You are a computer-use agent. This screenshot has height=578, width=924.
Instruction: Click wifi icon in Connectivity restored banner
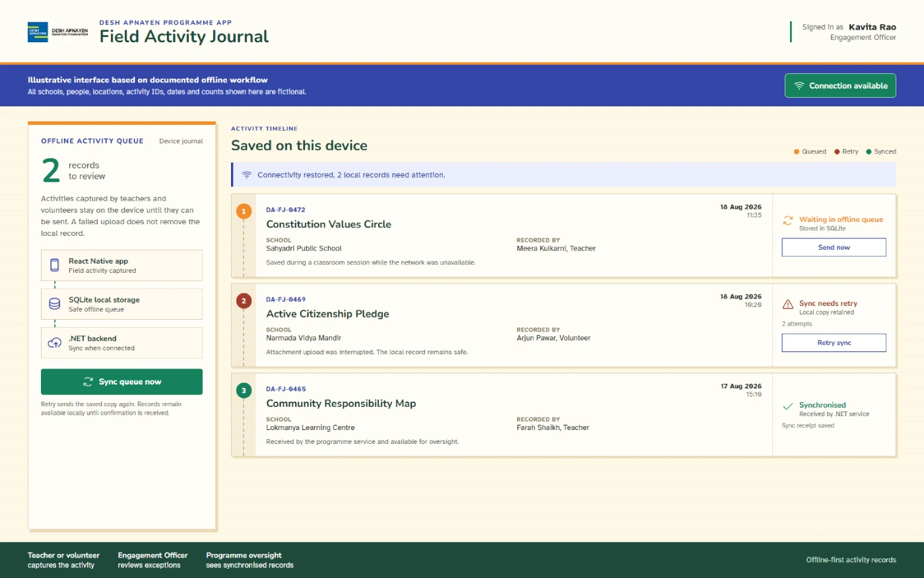coord(247,175)
